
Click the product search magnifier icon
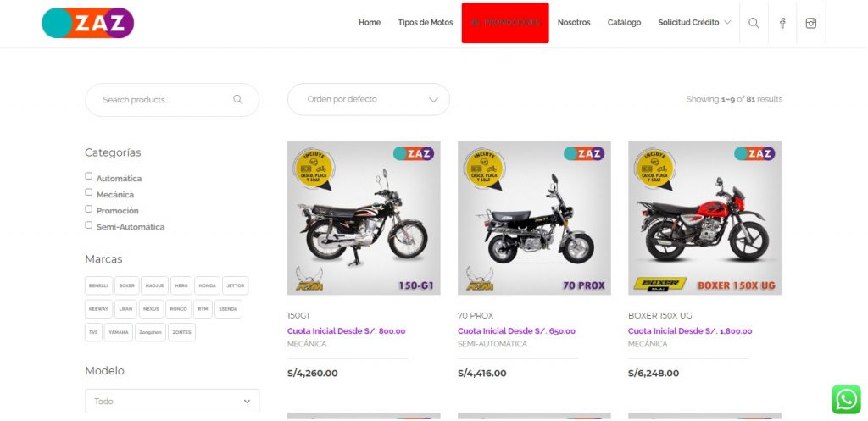(x=238, y=100)
